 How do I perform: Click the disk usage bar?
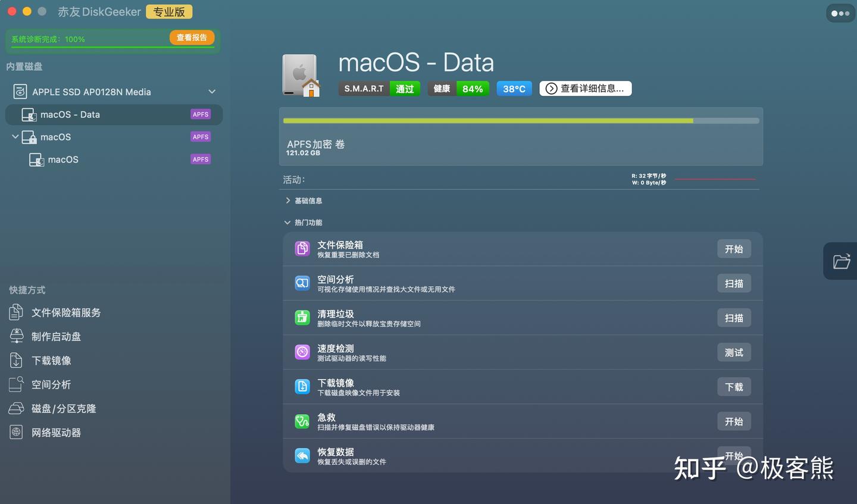pyautogui.click(x=521, y=121)
